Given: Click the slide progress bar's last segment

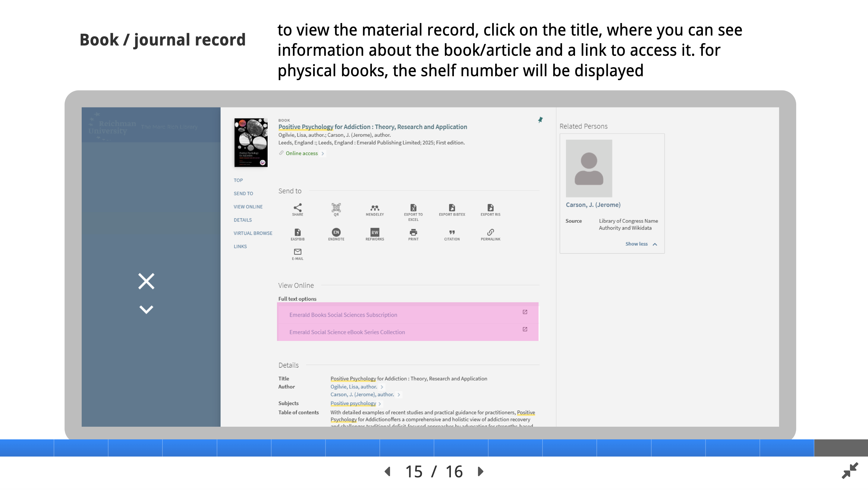Looking at the screenshot, I should pos(841,448).
